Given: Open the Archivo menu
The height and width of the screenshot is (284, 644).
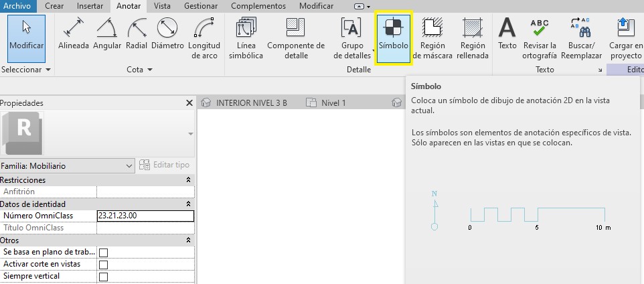Looking at the screenshot, I should tap(18, 6).
